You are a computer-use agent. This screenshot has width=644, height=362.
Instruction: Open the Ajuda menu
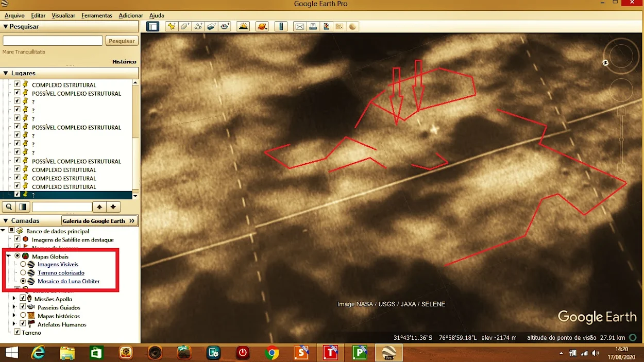click(157, 15)
